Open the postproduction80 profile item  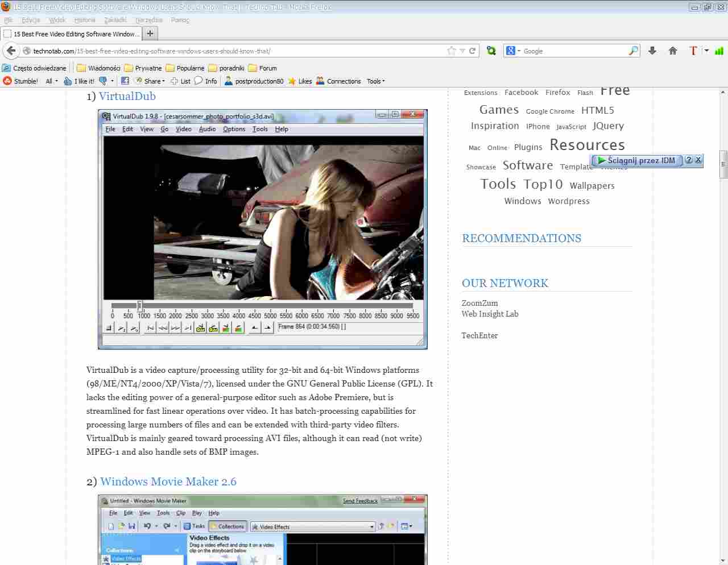254,81
